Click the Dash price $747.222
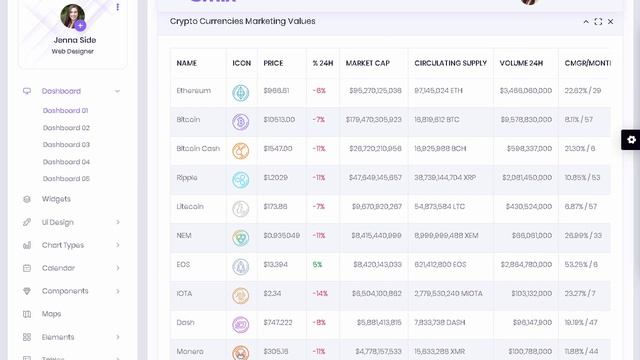Screen dimensions: 640x360 pos(278,322)
